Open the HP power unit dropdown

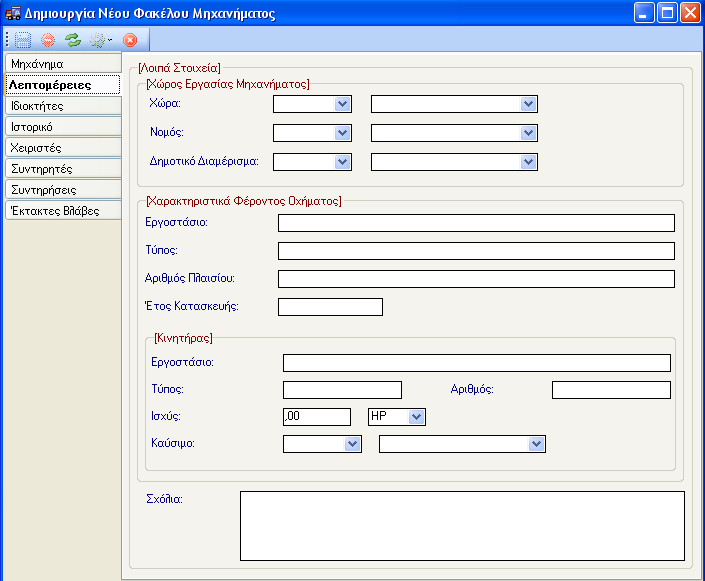pyautogui.click(x=416, y=417)
